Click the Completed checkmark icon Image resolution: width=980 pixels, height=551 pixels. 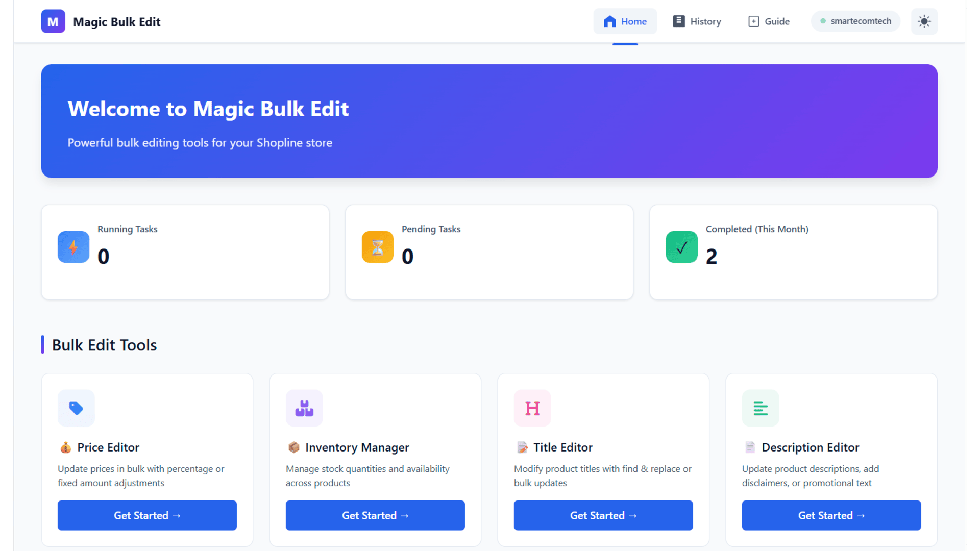tap(681, 247)
